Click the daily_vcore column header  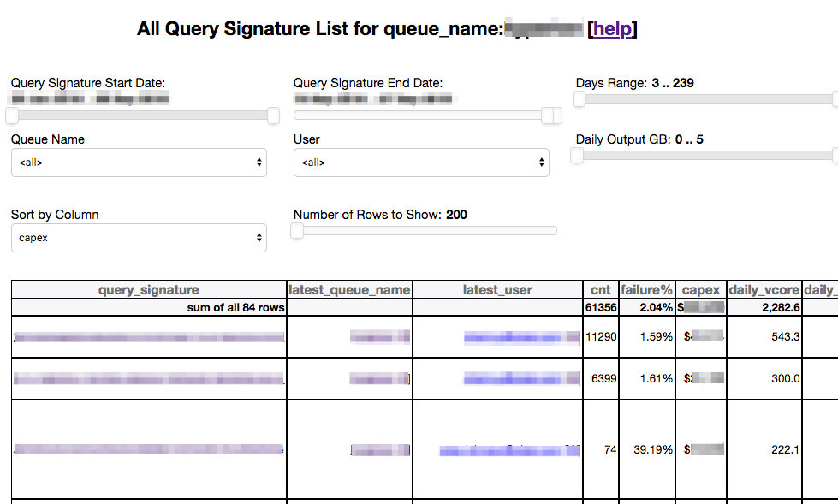point(764,290)
